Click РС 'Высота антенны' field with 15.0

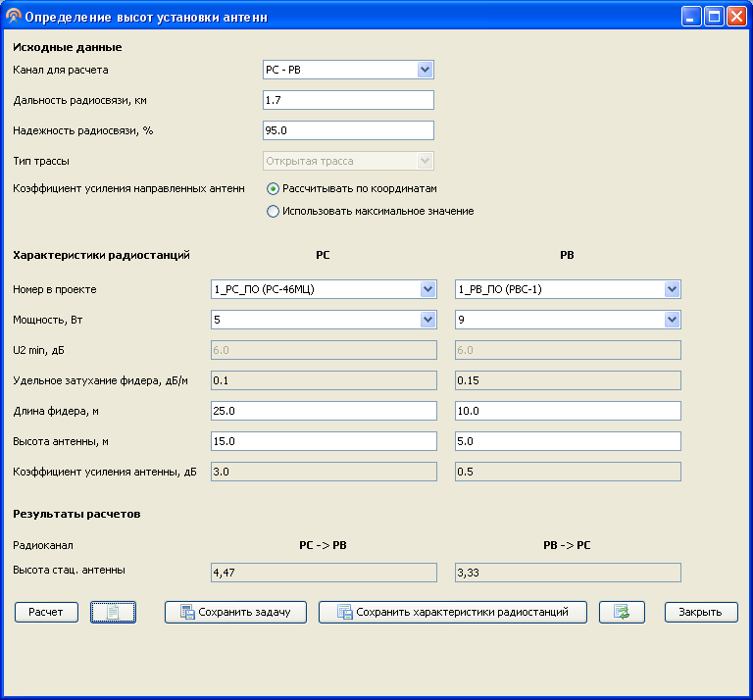[x=324, y=441]
